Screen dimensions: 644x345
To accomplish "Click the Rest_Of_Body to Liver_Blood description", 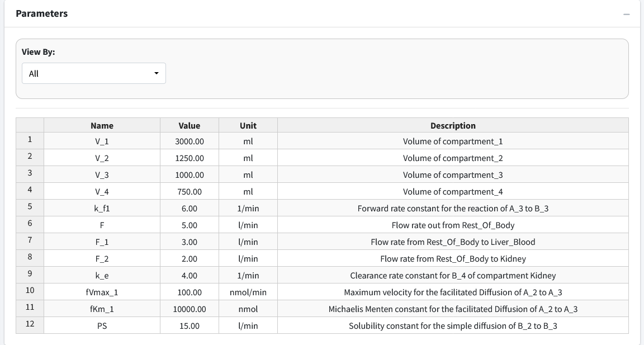I will (x=453, y=242).
